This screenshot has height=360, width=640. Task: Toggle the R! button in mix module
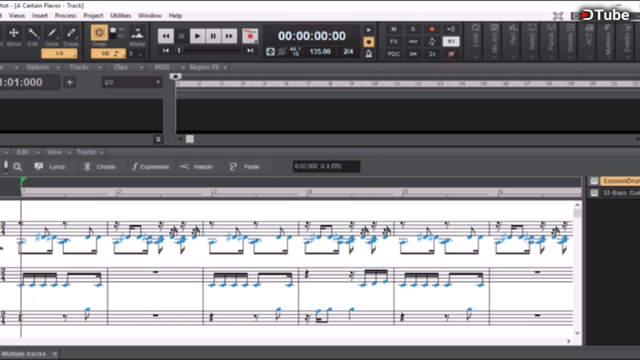click(x=451, y=42)
